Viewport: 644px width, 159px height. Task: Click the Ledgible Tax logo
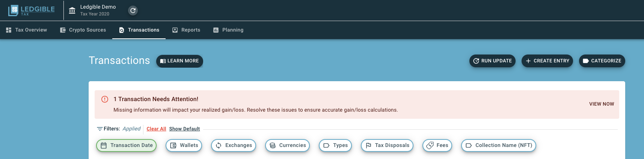tap(32, 10)
